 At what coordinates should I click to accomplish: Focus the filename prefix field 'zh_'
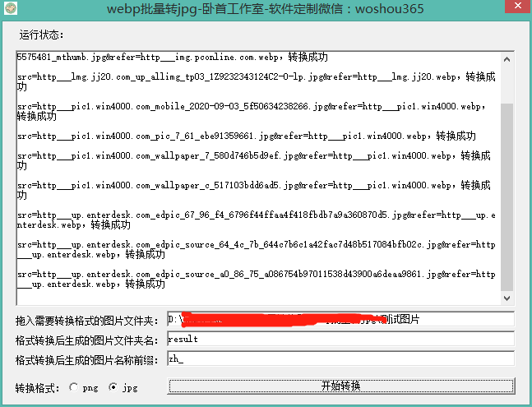click(x=340, y=358)
